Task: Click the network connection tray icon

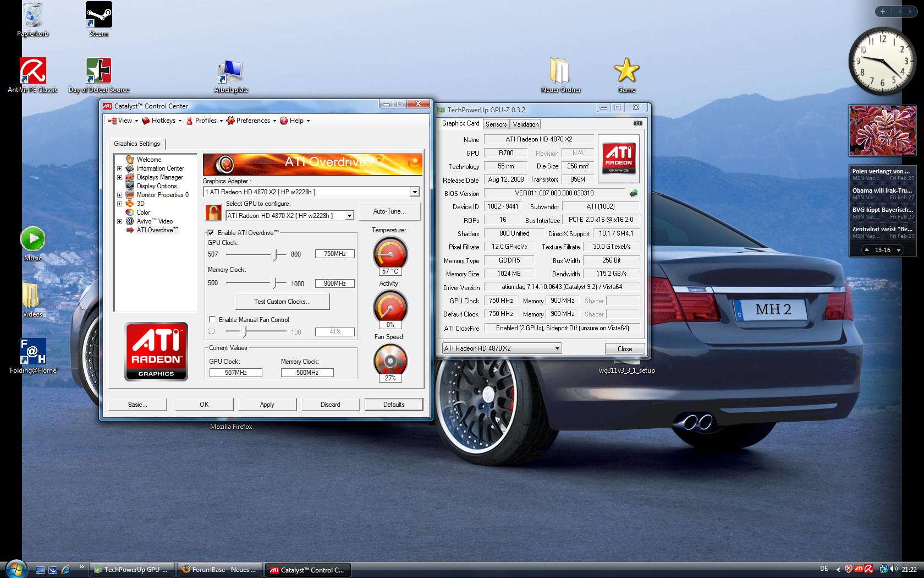Action: coord(883,569)
